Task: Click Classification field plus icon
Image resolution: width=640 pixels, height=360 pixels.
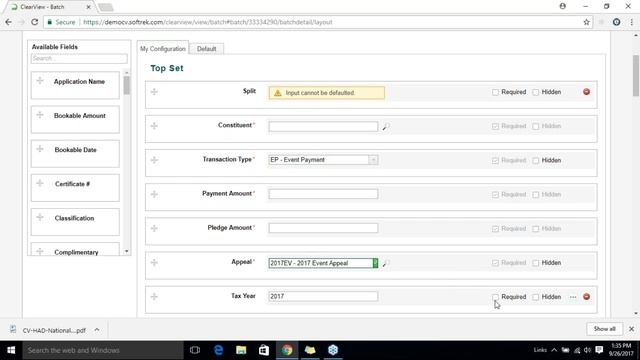Action: 40,217
